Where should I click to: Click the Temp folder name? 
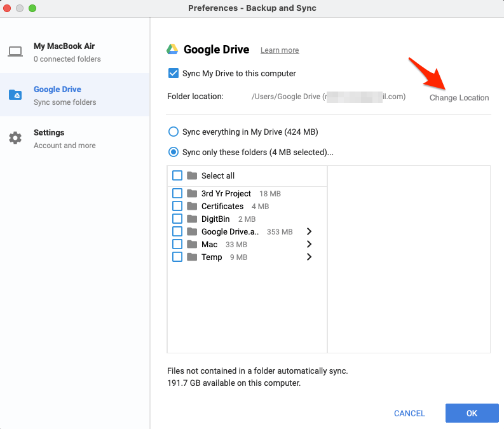click(212, 257)
